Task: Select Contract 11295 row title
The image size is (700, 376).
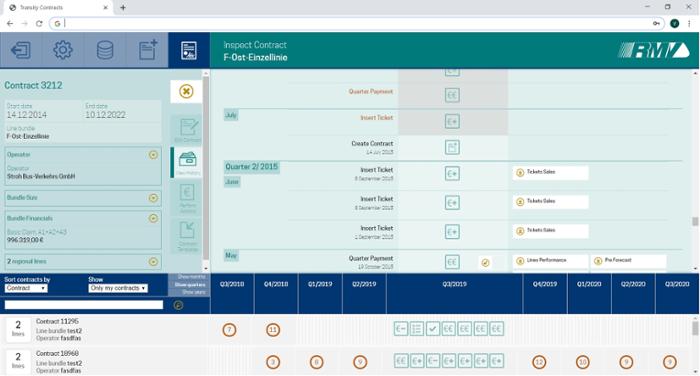Action: click(57, 322)
